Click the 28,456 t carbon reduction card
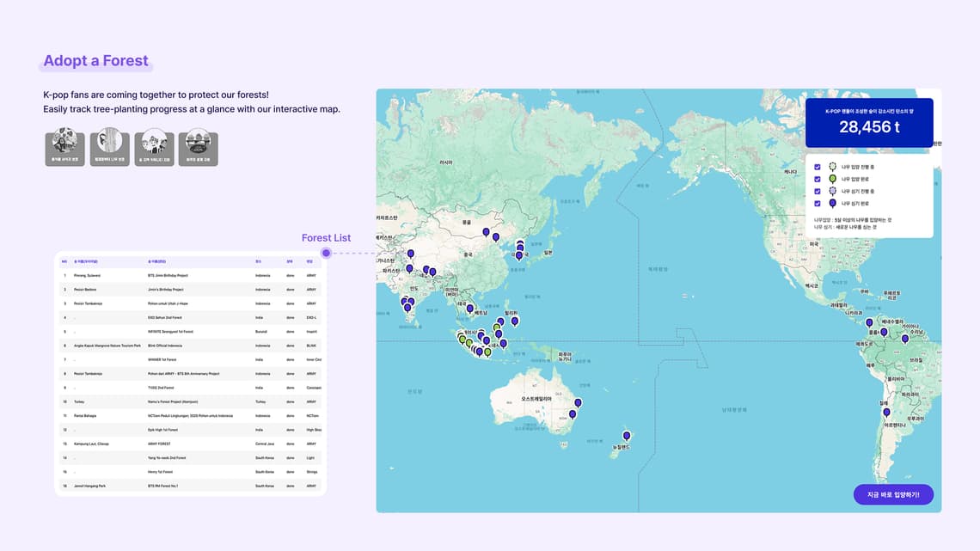 point(869,122)
